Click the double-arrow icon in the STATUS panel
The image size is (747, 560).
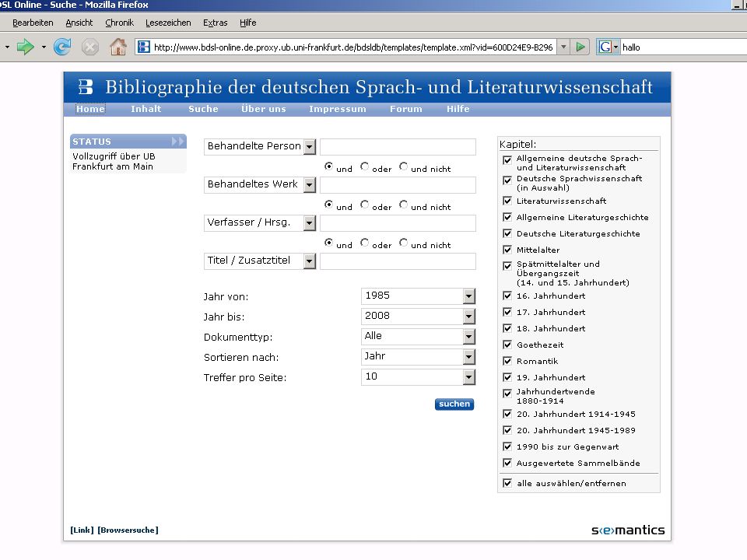point(177,142)
